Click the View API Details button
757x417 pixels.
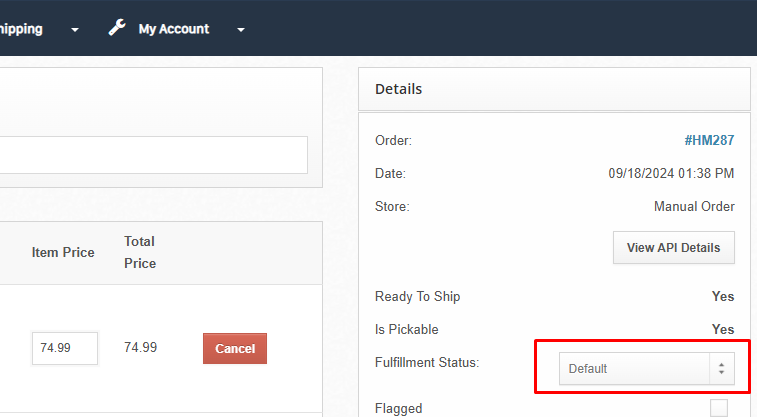coord(673,247)
